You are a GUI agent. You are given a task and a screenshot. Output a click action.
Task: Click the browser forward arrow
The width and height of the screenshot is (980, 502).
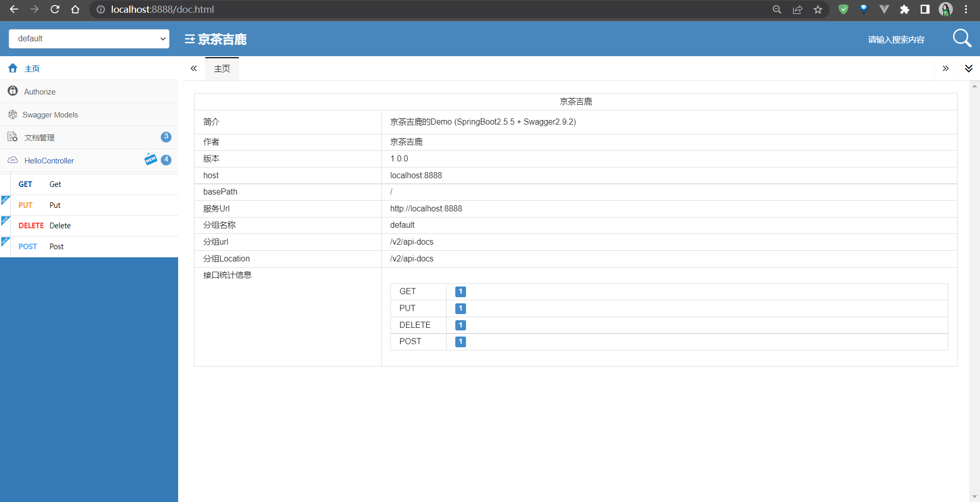(34, 9)
